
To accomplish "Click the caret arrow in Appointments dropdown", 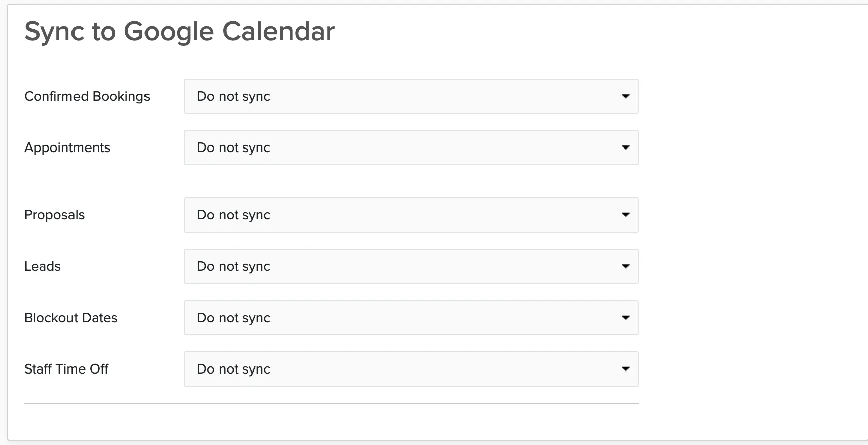I will (x=625, y=147).
